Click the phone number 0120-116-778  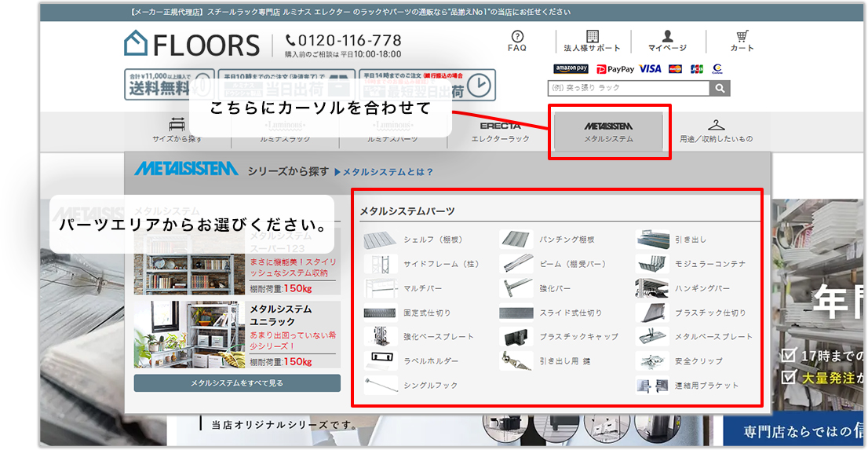coord(344,41)
